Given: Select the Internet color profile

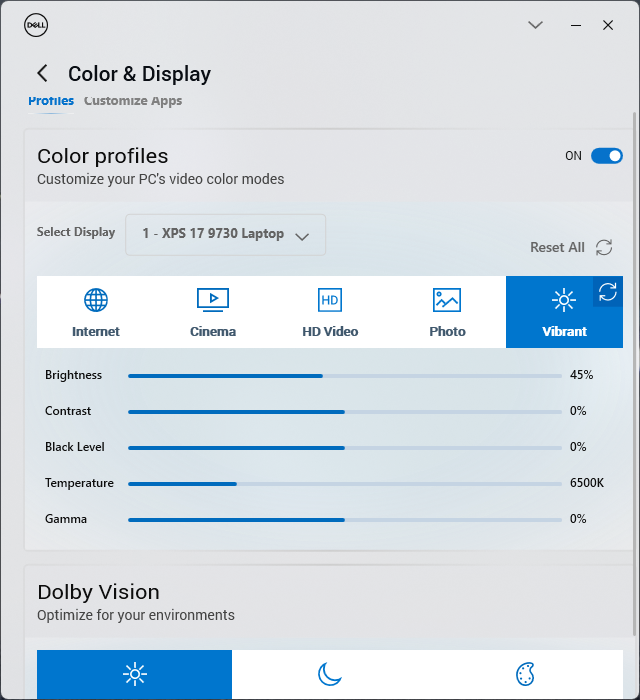Looking at the screenshot, I should point(96,312).
